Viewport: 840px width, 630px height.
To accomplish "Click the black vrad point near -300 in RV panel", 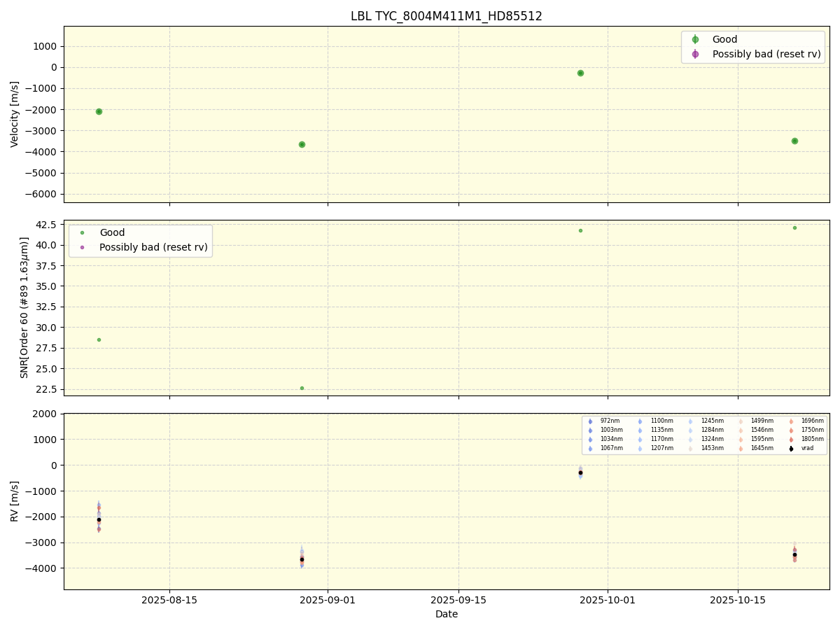I will [x=580, y=472].
